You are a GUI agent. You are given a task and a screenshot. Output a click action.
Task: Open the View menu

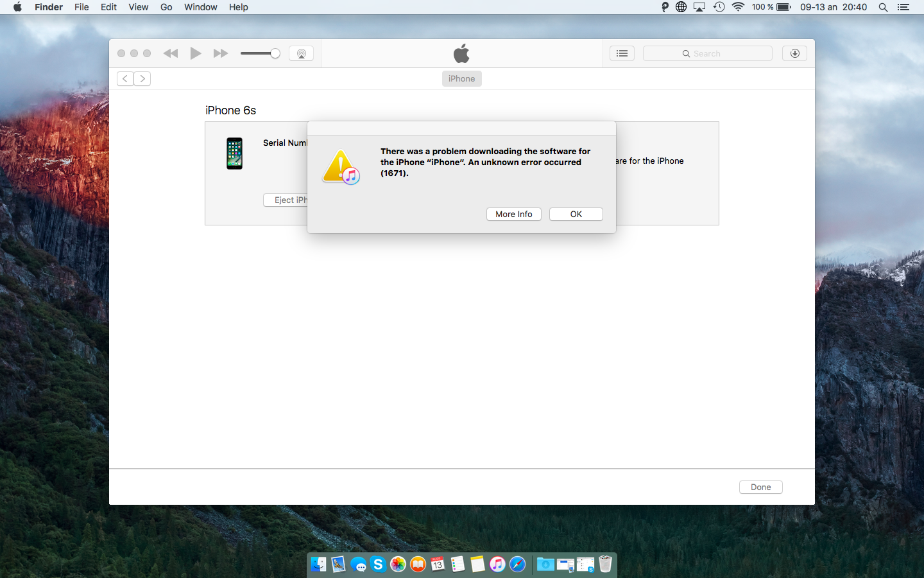coord(138,7)
